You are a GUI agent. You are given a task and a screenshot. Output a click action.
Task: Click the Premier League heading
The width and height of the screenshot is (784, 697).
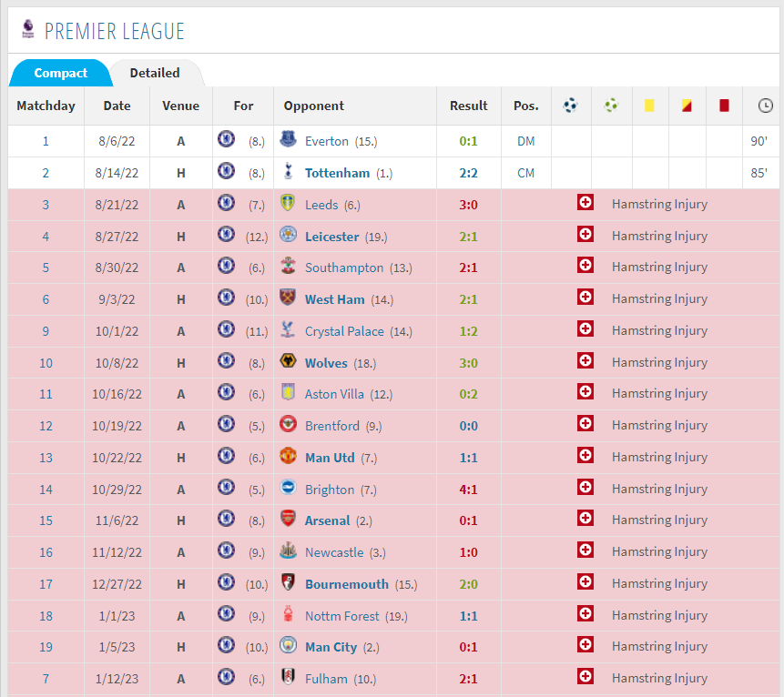(115, 31)
